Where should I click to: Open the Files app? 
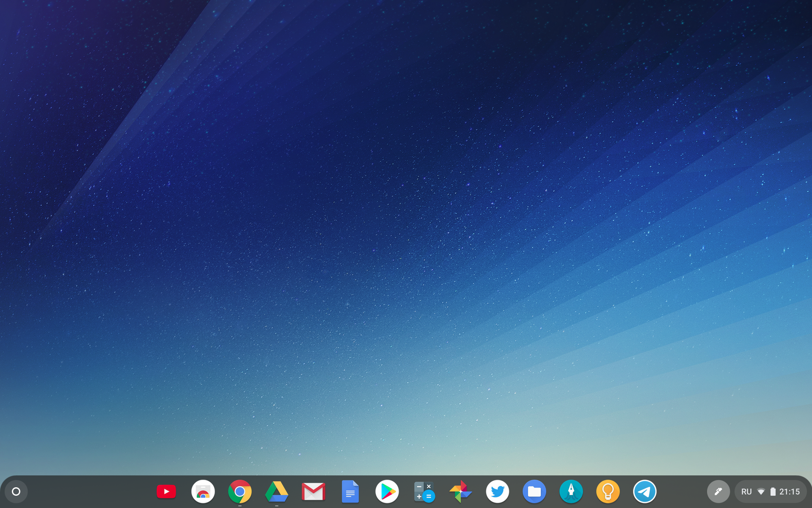point(534,491)
